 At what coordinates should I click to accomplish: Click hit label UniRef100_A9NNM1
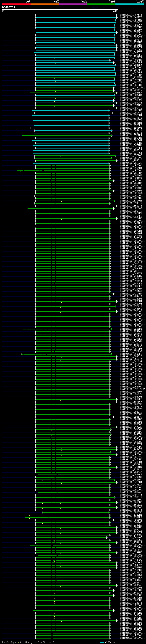point(131,60)
